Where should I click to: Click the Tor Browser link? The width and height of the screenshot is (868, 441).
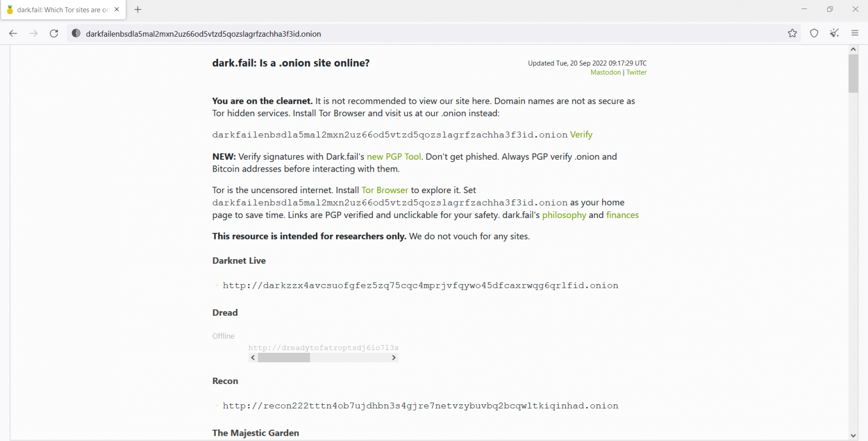tap(385, 190)
